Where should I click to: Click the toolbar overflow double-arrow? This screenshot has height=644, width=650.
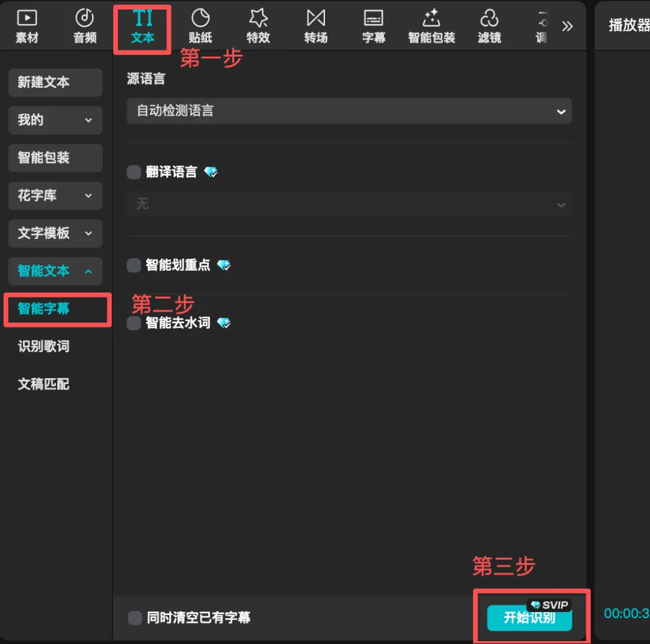(567, 25)
